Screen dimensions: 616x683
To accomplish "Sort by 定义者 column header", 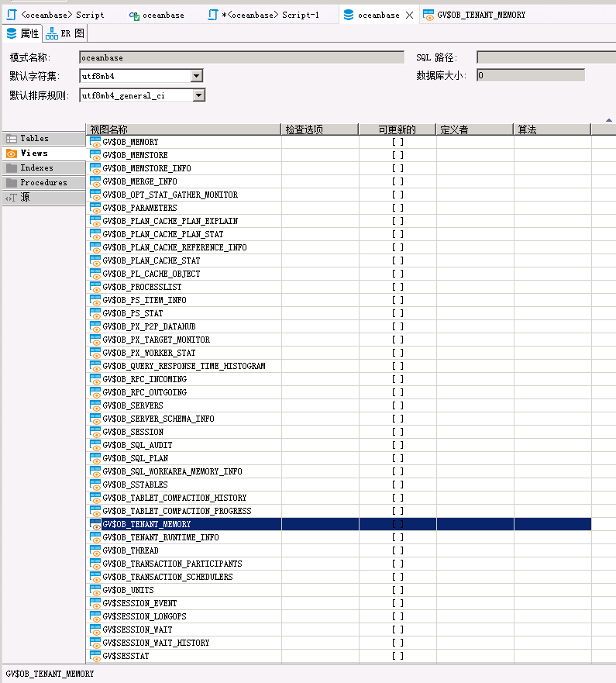I will 475,129.
